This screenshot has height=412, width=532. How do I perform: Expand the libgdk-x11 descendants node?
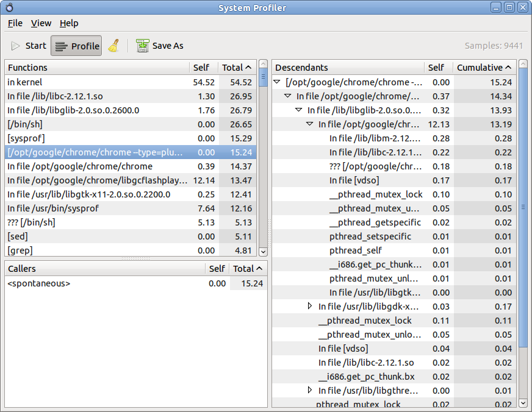pyautogui.click(x=311, y=306)
